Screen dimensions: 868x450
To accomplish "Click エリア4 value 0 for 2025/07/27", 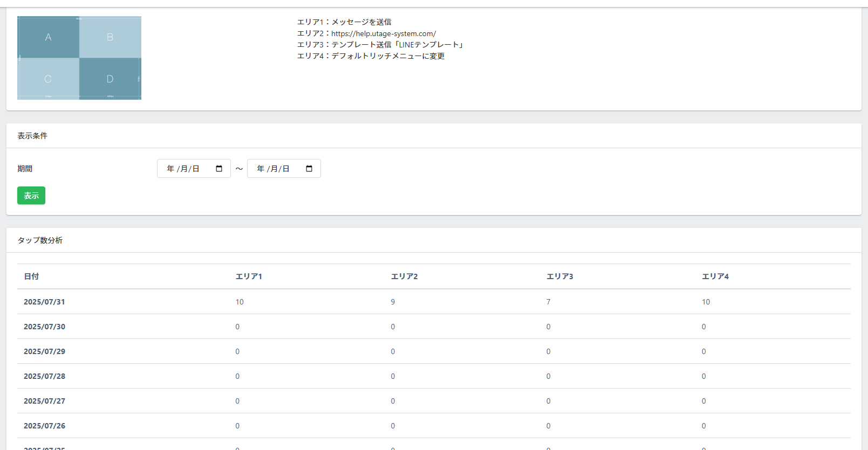I will (703, 401).
